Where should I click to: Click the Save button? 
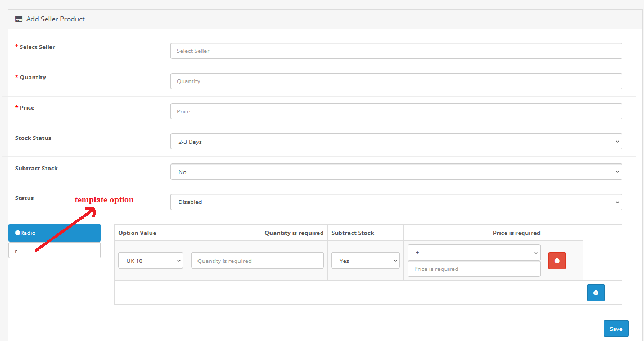point(616,329)
